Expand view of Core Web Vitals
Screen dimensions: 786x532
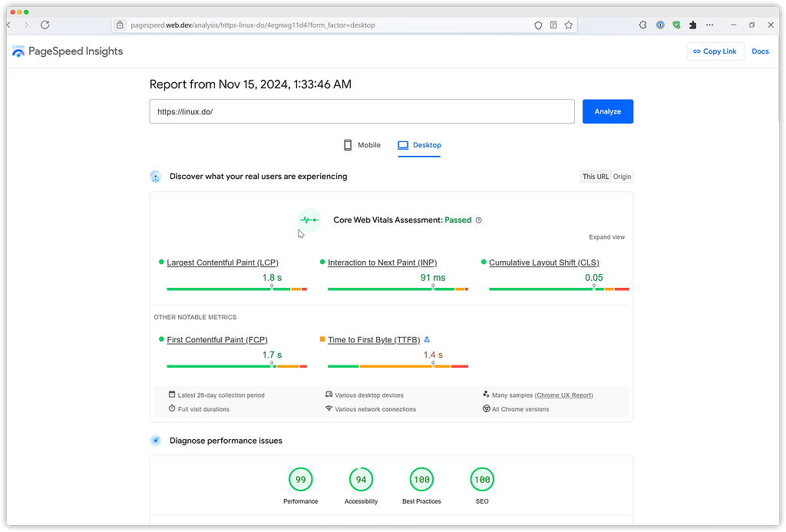[606, 237]
